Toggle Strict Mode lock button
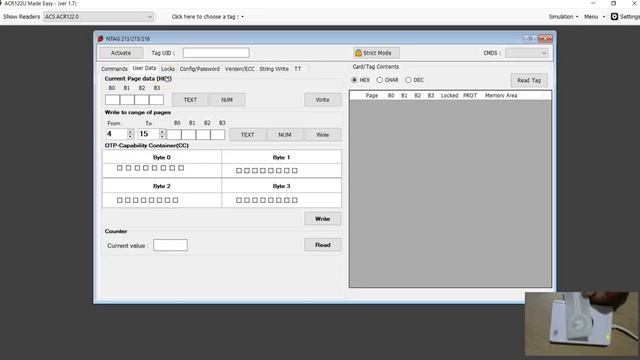Image resolution: width=640 pixels, height=360 pixels. pyautogui.click(x=376, y=53)
